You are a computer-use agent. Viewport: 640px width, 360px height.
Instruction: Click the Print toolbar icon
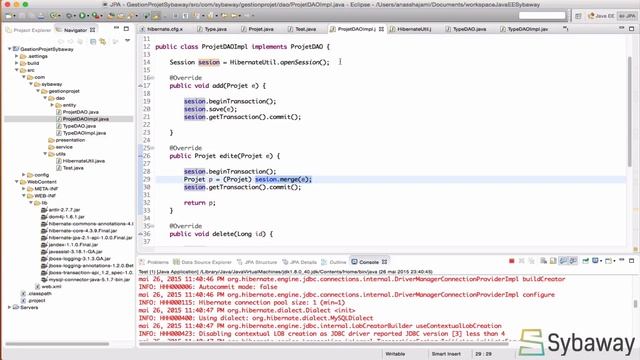click(41, 16)
